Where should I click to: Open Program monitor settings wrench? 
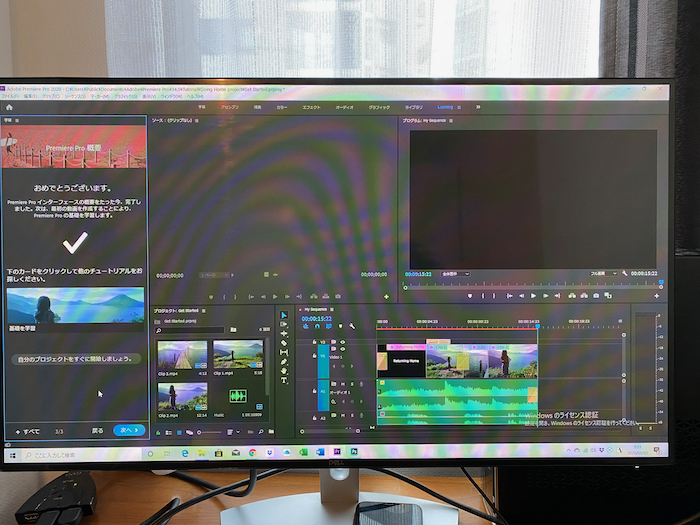pyautogui.click(x=625, y=273)
